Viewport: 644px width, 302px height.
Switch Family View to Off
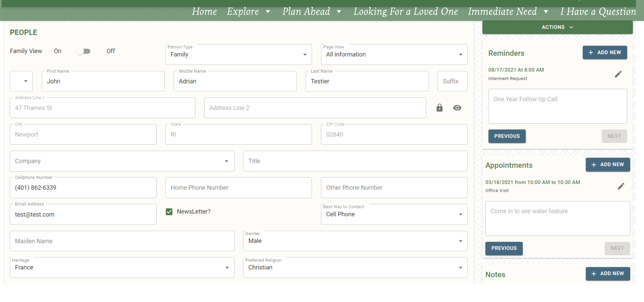tap(84, 51)
